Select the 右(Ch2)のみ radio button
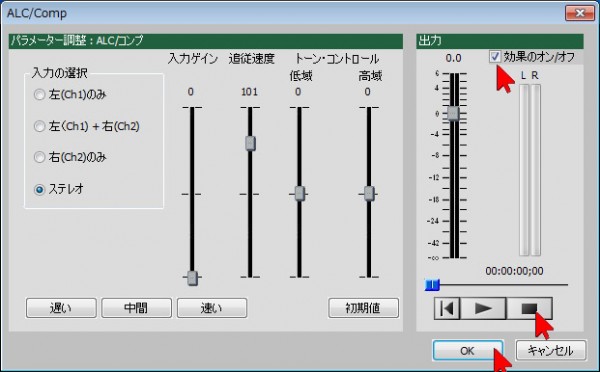This screenshot has height=372, width=600. [x=39, y=157]
